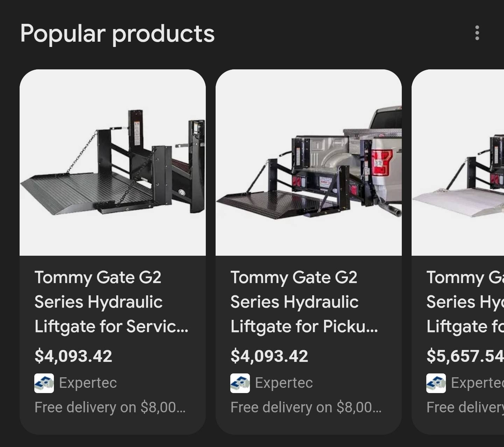
Task: Select the $4,093.42 price on first card
Action: pyautogui.click(x=73, y=356)
